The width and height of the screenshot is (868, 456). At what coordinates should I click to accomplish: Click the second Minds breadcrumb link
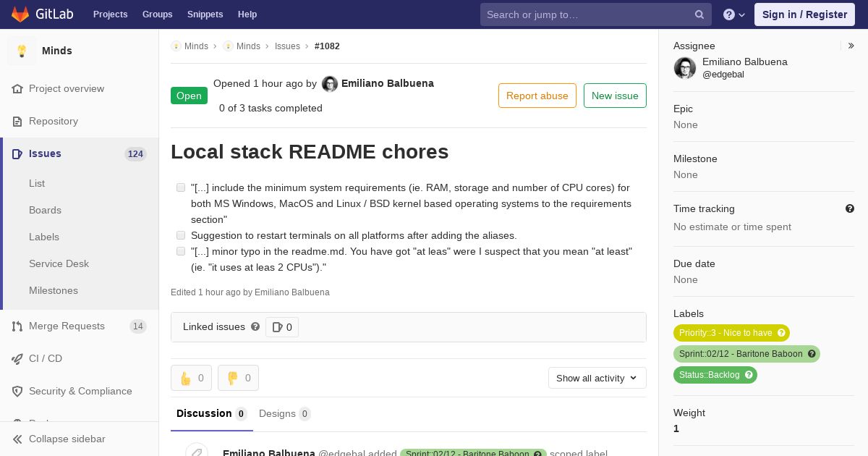click(248, 46)
